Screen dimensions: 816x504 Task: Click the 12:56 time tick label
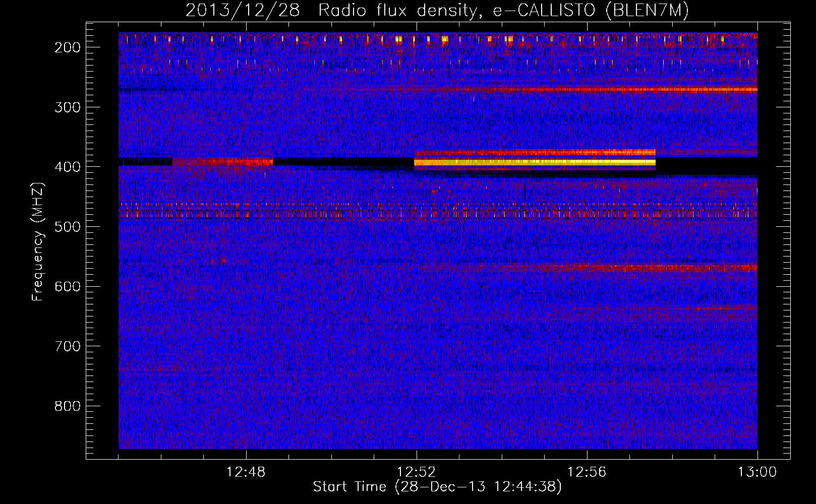587,472
